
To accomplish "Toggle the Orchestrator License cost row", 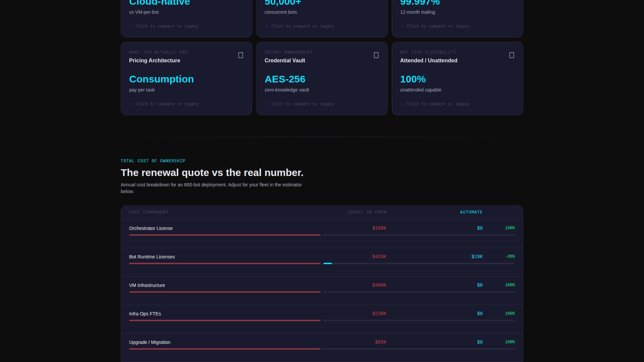I will coord(322,231).
